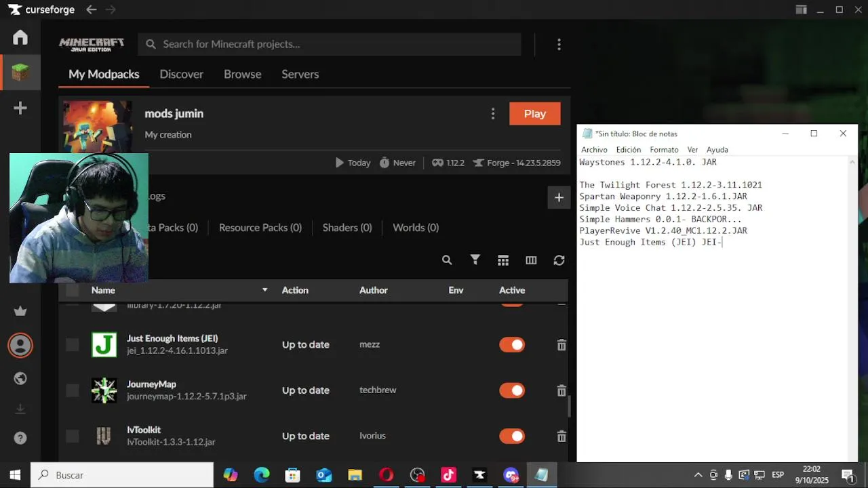Open the Just Enough Items mod icon
Screen dimensions: 868x488
click(x=104, y=344)
